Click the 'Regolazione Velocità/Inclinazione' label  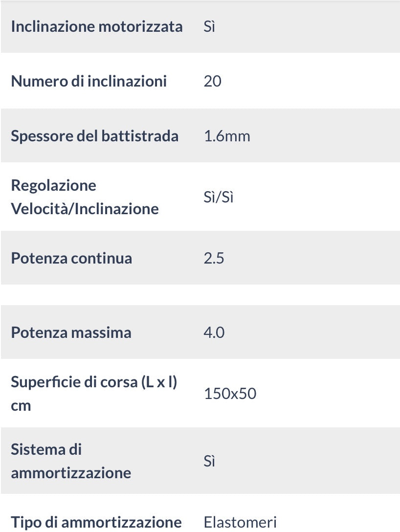[85, 197]
